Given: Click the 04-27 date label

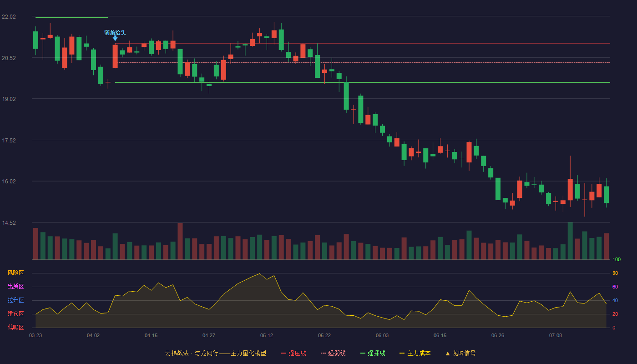Looking at the screenshot, I should point(209,335).
